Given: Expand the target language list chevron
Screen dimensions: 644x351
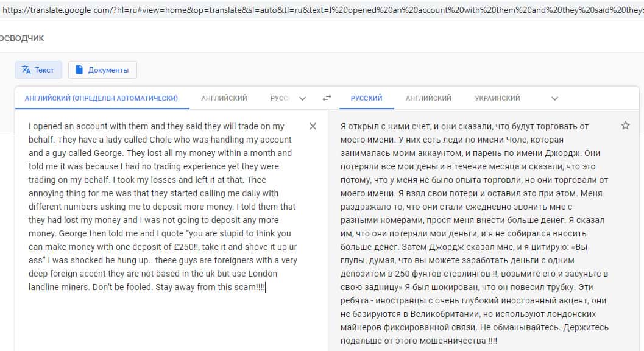Looking at the screenshot, I should [x=554, y=98].
